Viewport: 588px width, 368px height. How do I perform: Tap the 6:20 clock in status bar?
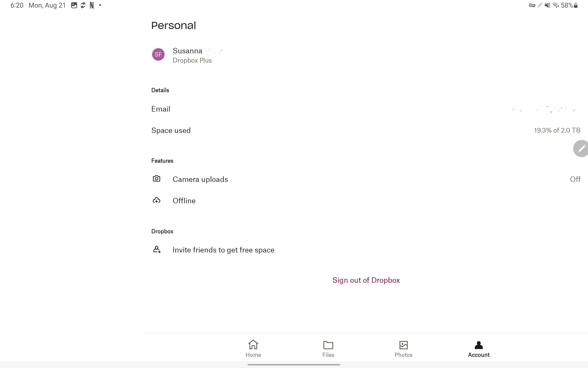coord(17,5)
